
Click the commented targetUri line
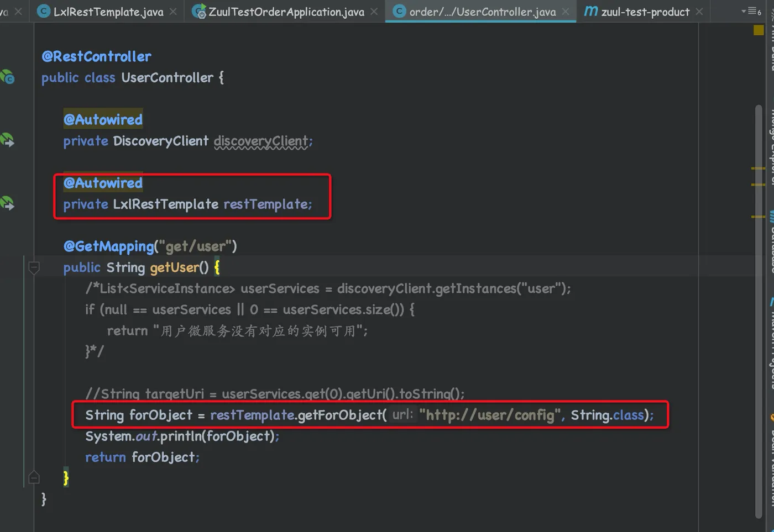coord(275,393)
